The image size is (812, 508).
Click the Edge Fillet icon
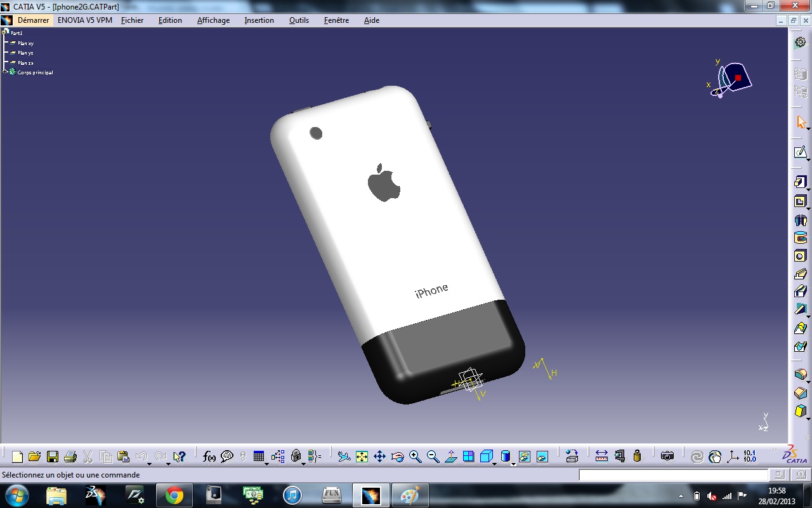(x=800, y=374)
